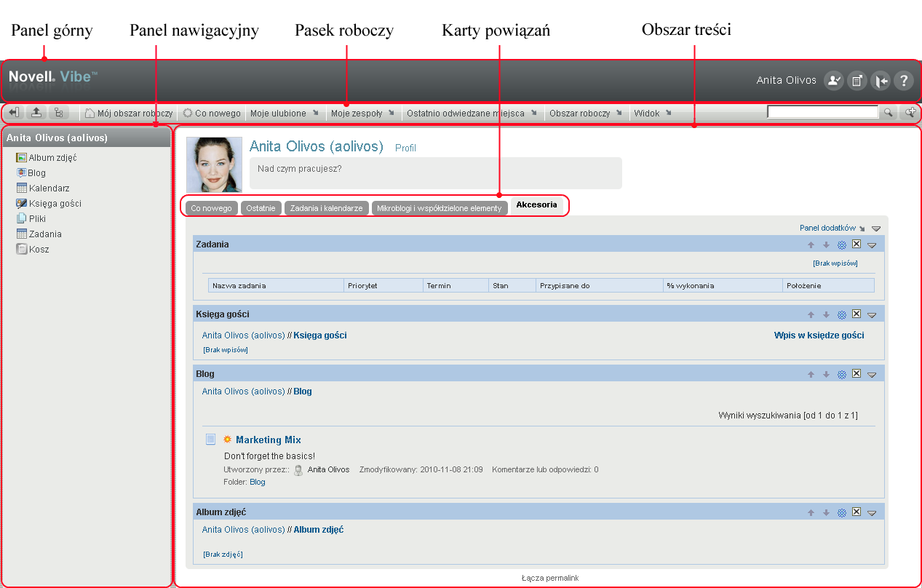Open the Marketing Mix blog entry
The height and width of the screenshot is (588, 922).
tap(268, 440)
